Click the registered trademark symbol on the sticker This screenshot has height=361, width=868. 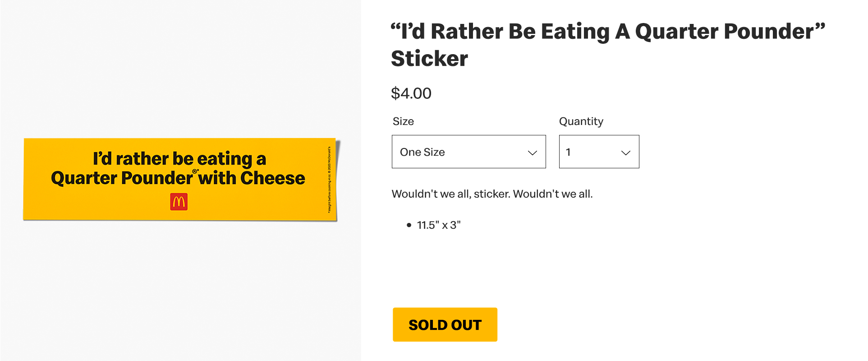click(x=195, y=171)
